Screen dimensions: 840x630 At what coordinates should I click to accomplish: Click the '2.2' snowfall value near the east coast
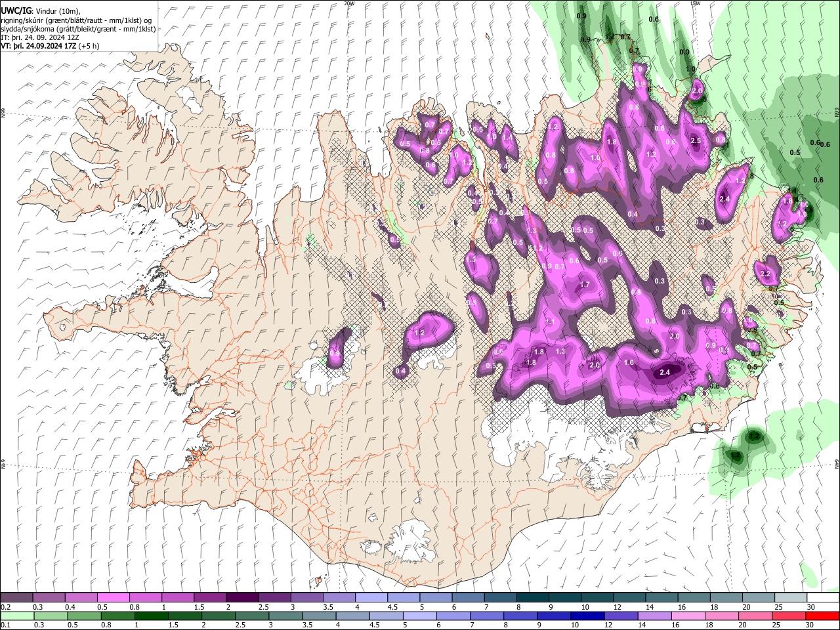(765, 274)
